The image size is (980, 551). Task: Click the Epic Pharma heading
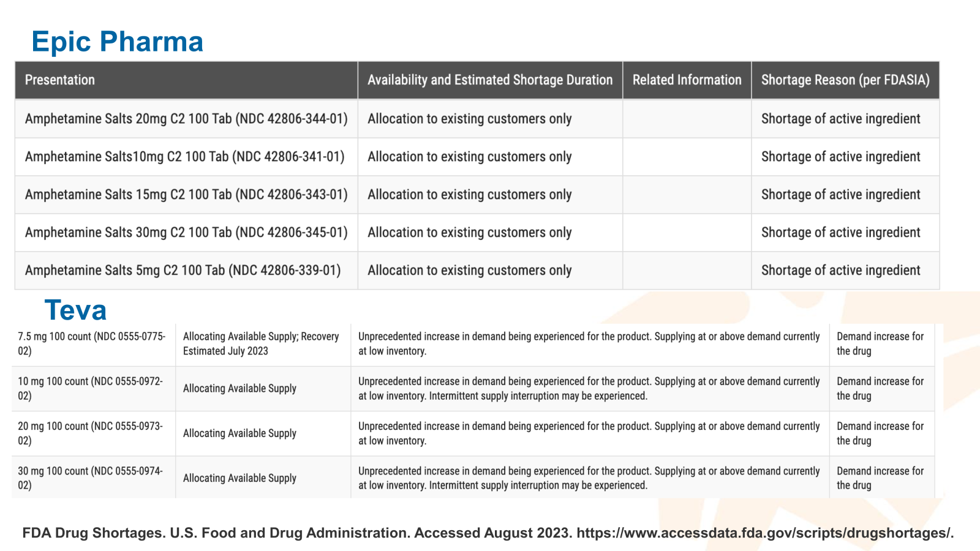tap(117, 42)
